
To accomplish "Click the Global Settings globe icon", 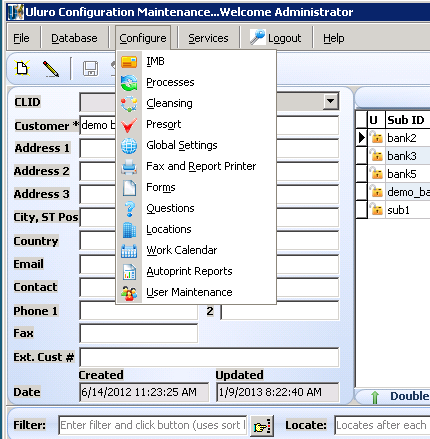I will (129, 146).
